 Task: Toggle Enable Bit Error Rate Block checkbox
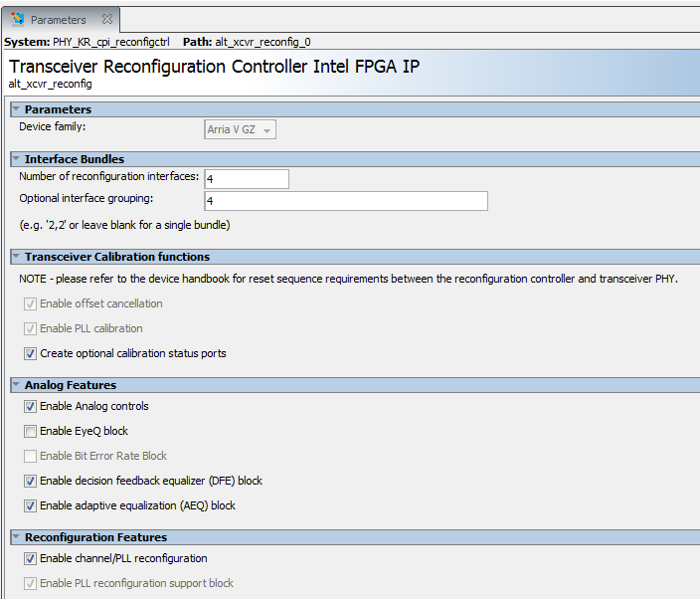[30, 456]
